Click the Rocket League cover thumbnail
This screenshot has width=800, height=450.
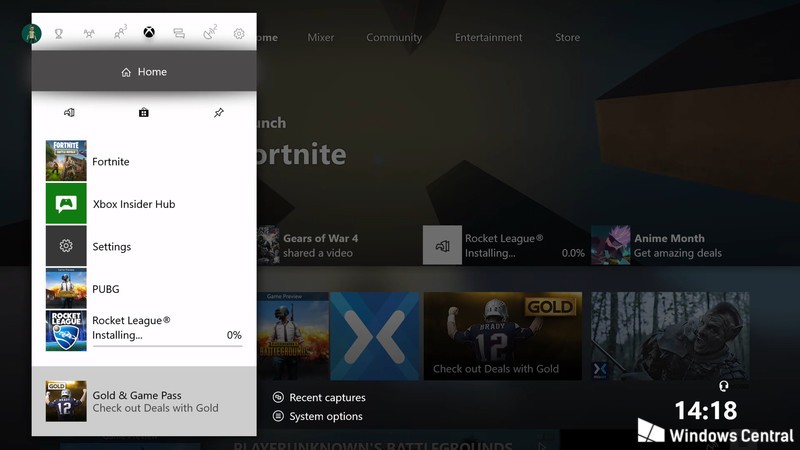[66, 331]
